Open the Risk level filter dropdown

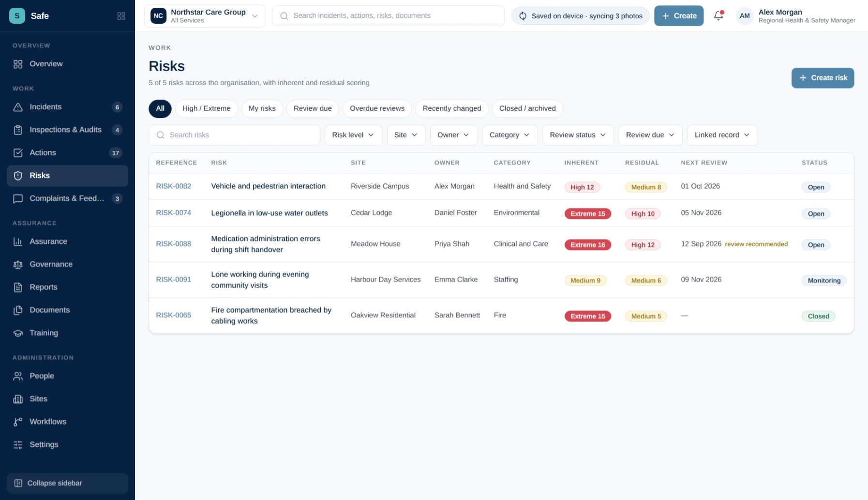coord(353,135)
